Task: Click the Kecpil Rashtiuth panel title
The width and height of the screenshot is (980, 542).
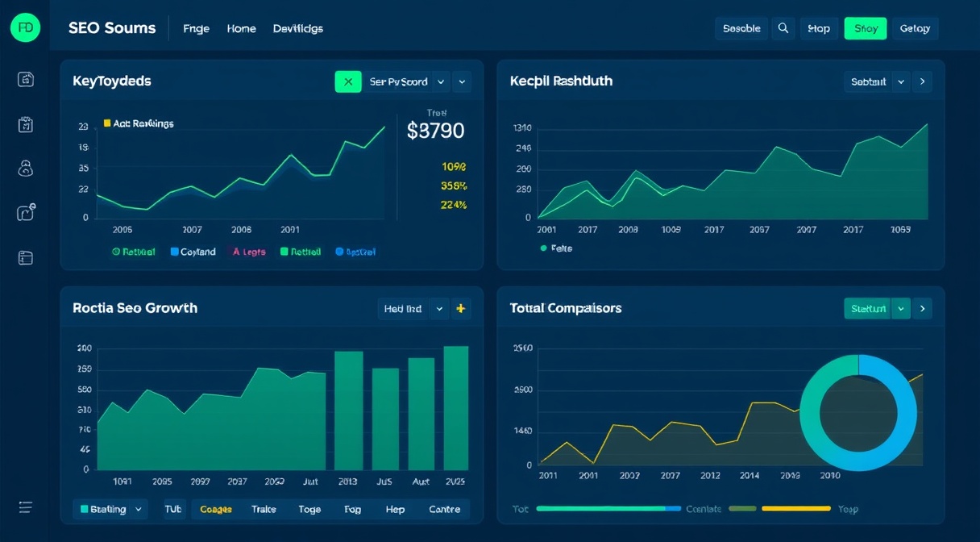Action: [561, 81]
